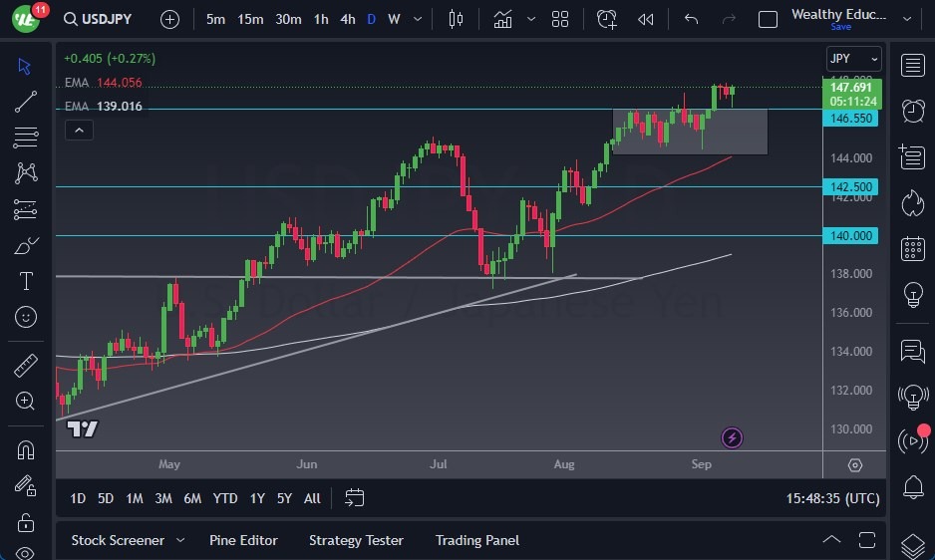Toggle the layout fullscreen checkbox icon

(x=768, y=19)
